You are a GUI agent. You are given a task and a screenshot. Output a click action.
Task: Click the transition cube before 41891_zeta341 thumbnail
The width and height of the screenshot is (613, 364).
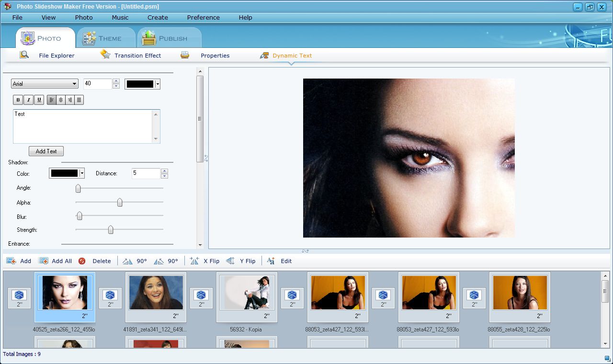tap(111, 298)
